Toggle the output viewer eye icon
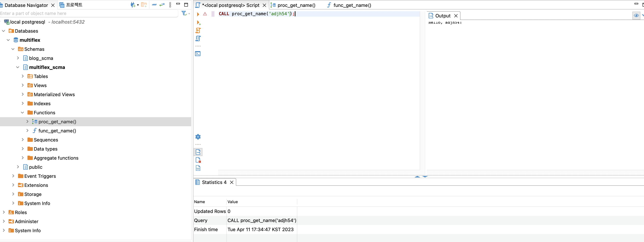Screen dimensions: 644x242 [x=636, y=15]
